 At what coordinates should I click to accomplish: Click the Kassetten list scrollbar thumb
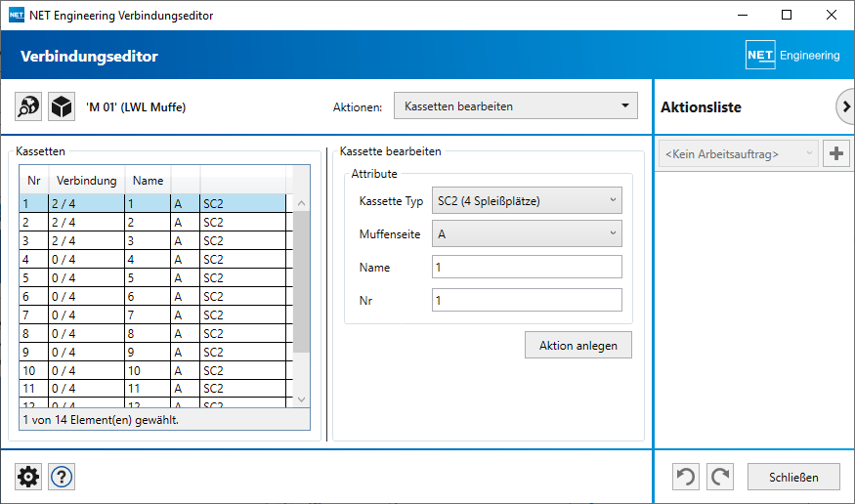pos(302,281)
